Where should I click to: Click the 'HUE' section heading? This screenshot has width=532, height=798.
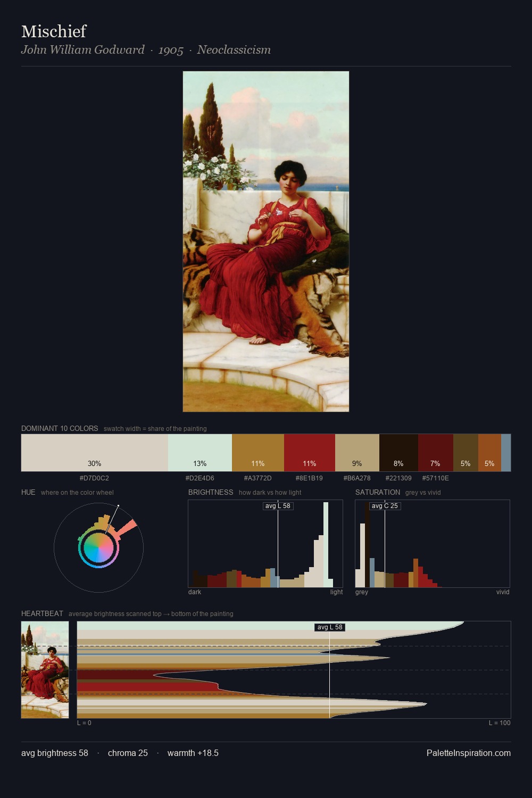pos(28,492)
